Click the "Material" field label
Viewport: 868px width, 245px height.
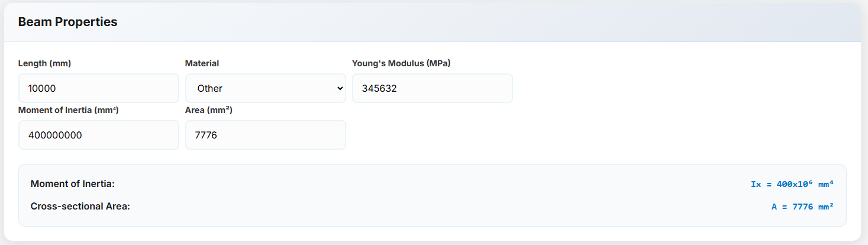[x=202, y=63]
